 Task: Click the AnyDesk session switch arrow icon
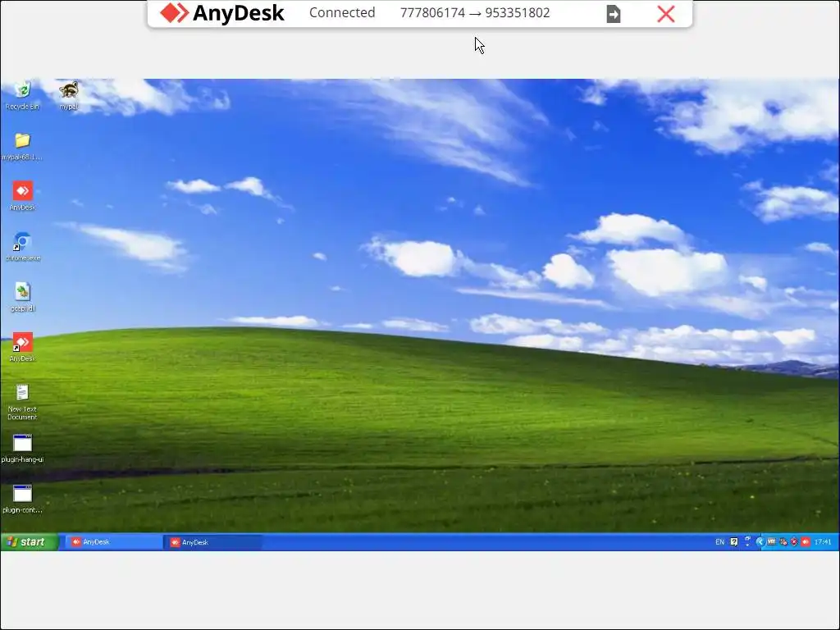[x=614, y=14]
